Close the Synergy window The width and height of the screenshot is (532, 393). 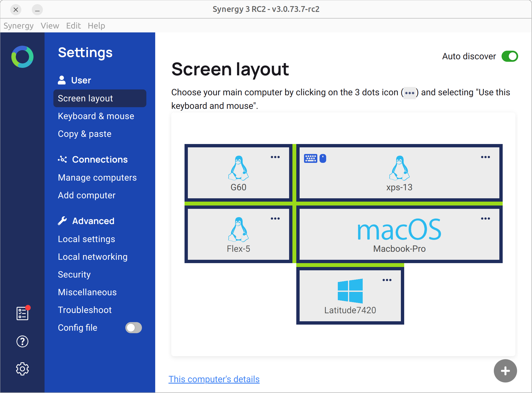[16, 10]
